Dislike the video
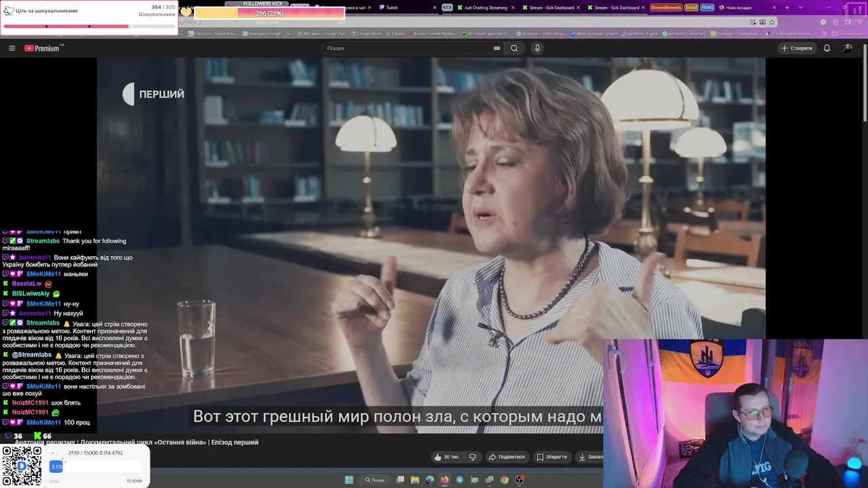868x488 pixels. (473, 457)
